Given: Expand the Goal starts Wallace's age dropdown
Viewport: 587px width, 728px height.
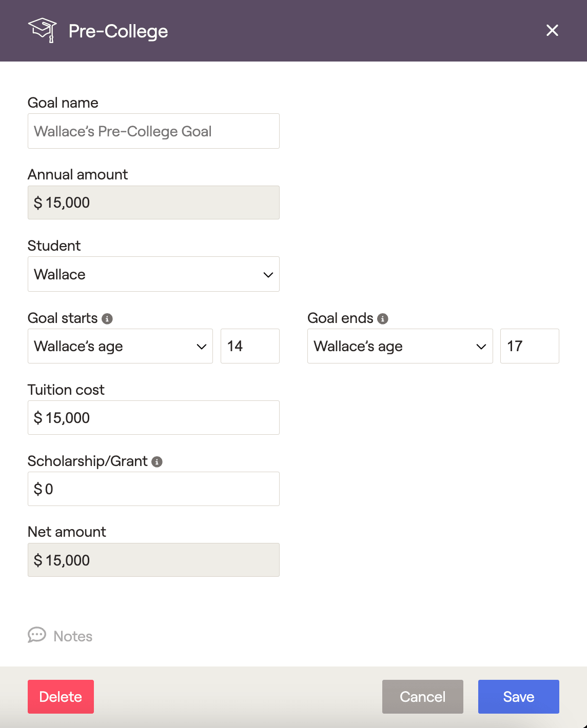Looking at the screenshot, I should pyautogui.click(x=120, y=346).
